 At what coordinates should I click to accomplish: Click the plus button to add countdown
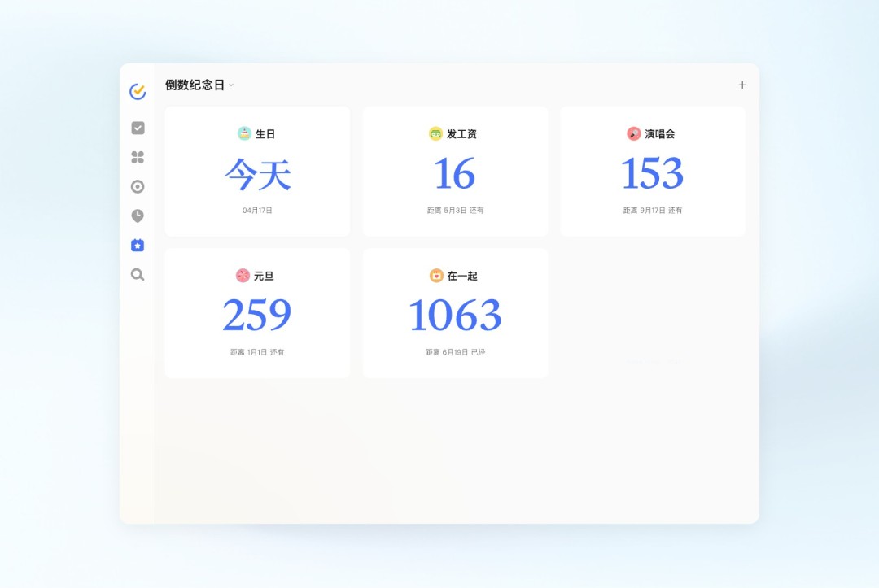(x=741, y=85)
